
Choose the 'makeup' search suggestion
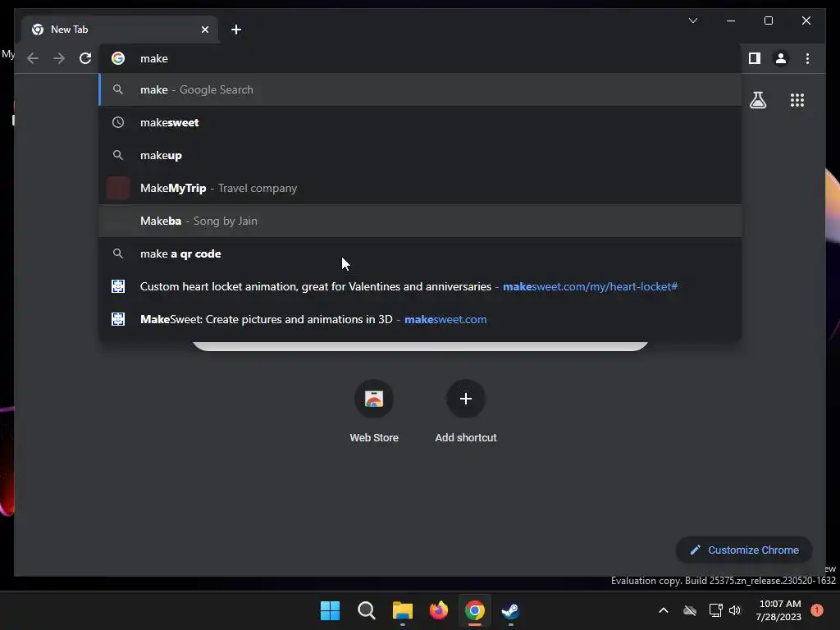coord(421,155)
